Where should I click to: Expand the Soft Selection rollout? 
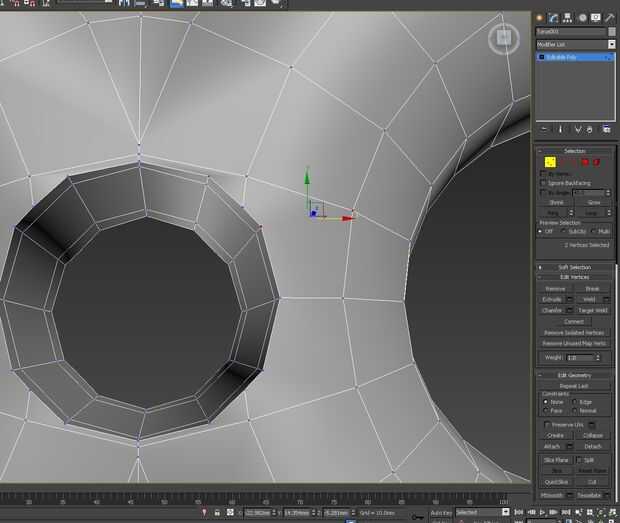(x=575, y=267)
